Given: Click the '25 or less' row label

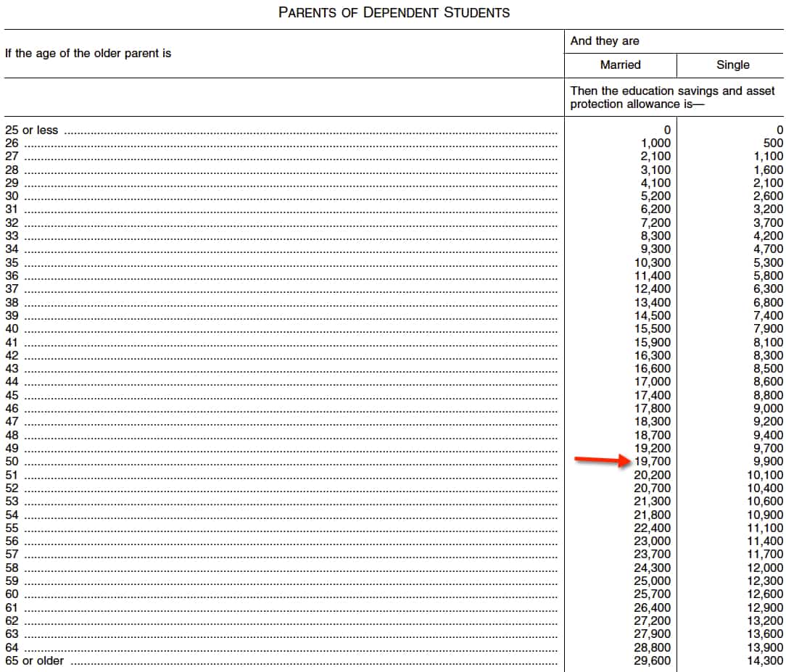Looking at the screenshot, I should [32, 130].
